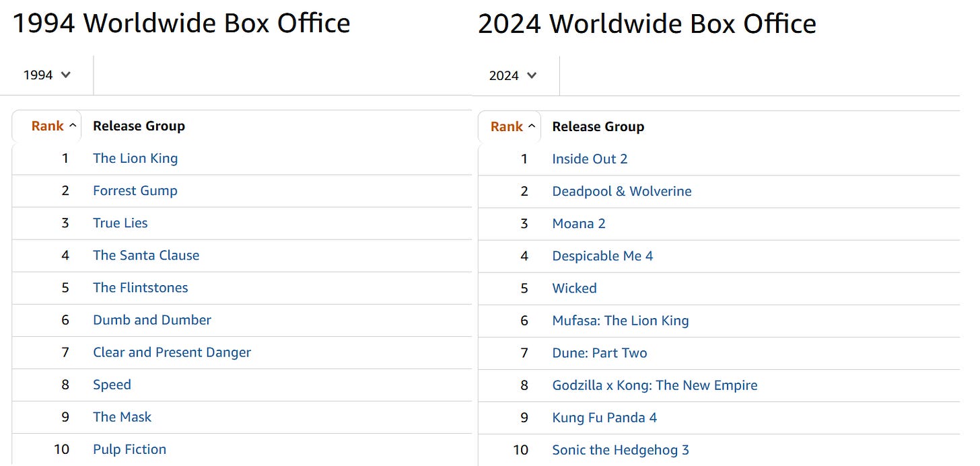The height and width of the screenshot is (466, 980).
Task: Click rank number 7 beside Dune: Part Two
Action: (x=525, y=353)
